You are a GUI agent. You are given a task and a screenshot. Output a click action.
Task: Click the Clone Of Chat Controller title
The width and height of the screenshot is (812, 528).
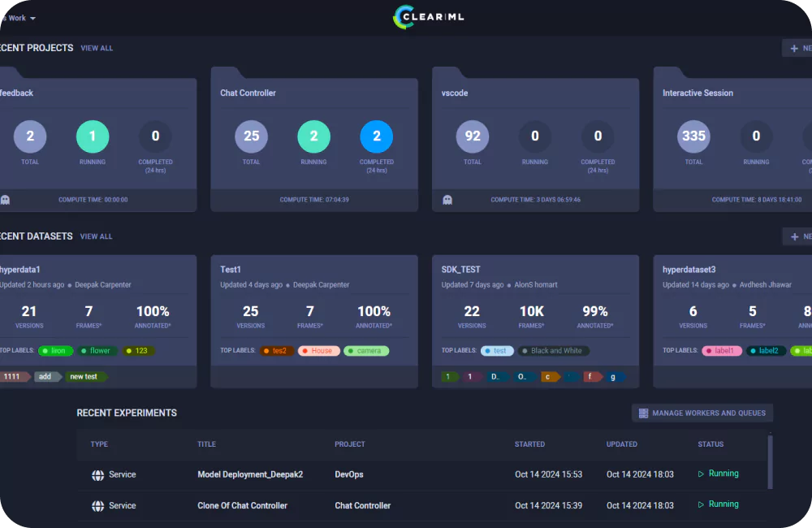242,506
